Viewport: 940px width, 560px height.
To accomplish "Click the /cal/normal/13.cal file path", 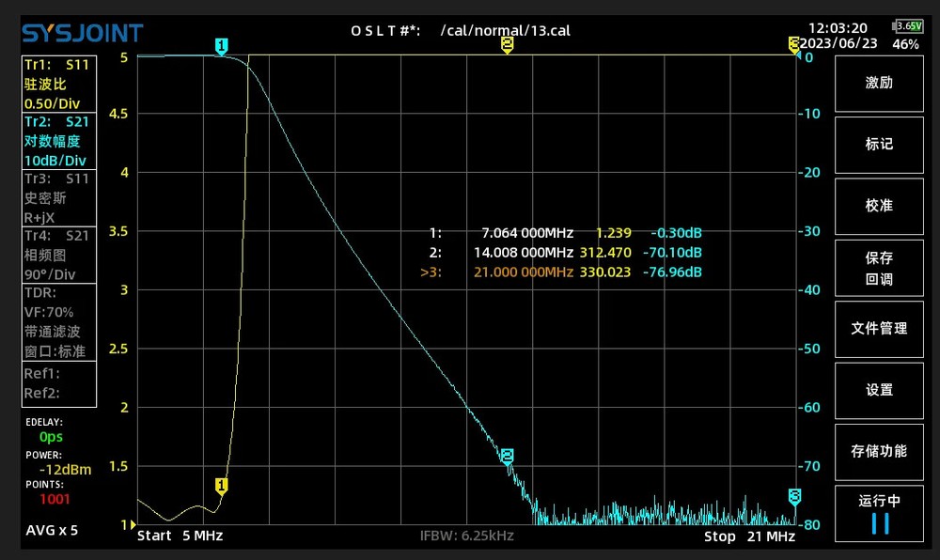I will [506, 31].
